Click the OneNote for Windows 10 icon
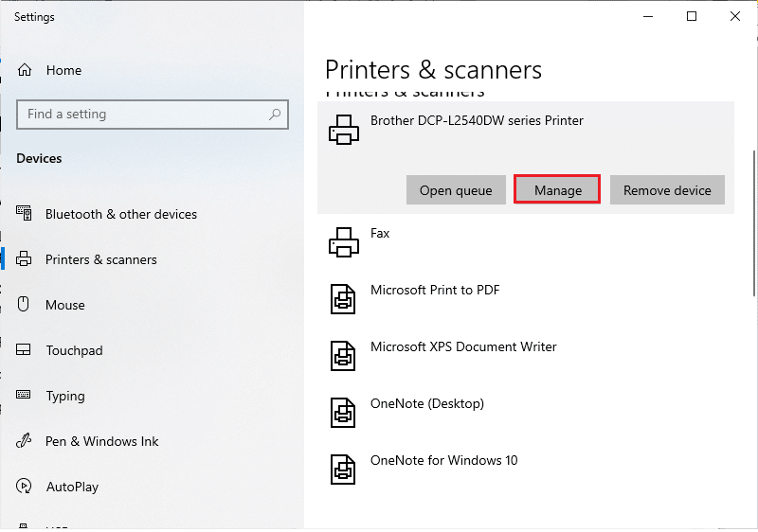Image resolution: width=758 pixels, height=532 pixels. (x=343, y=470)
